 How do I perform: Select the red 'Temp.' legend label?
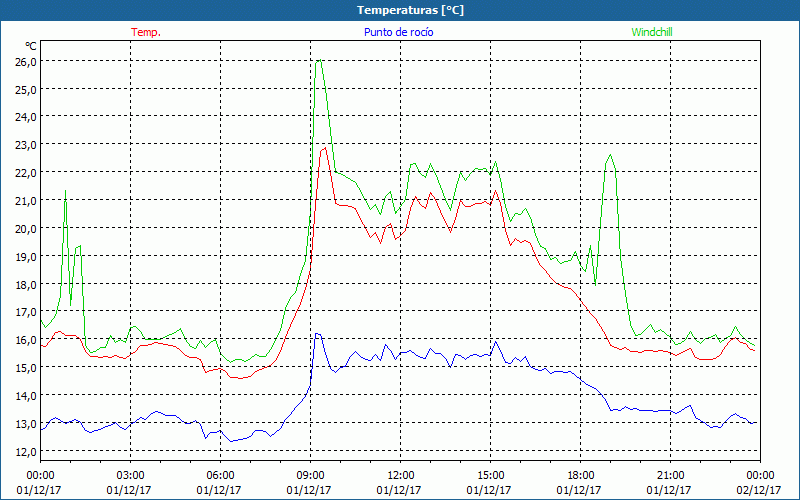pyautogui.click(x=146, y=32)
